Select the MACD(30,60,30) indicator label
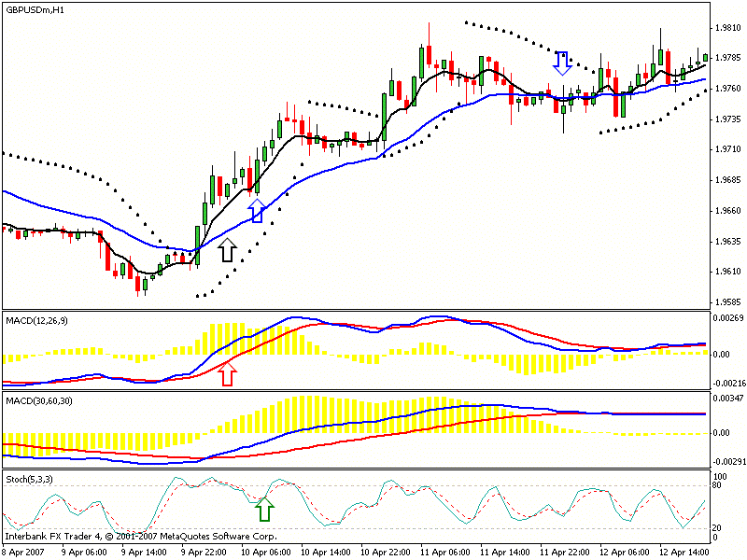747x560 pixels. point(39,401)
